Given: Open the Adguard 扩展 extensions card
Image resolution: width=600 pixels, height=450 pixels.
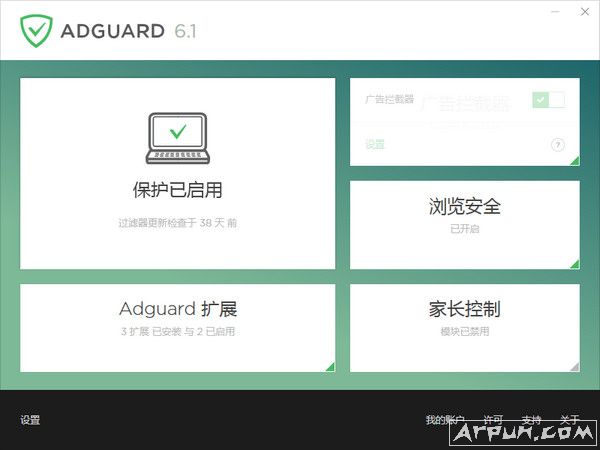Looking at the screenshot, I should (178, 328).
